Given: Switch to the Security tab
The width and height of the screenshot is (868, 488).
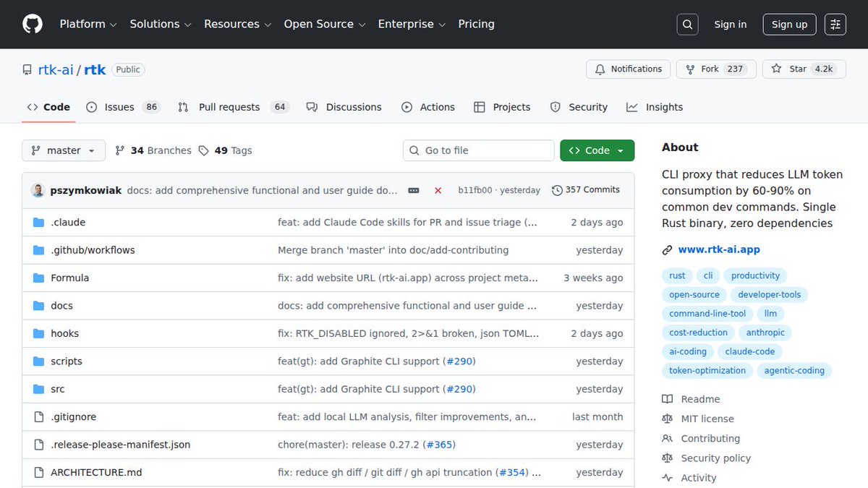Looking at the screenshot, I should pyautogui.click(x=579, y=107).
